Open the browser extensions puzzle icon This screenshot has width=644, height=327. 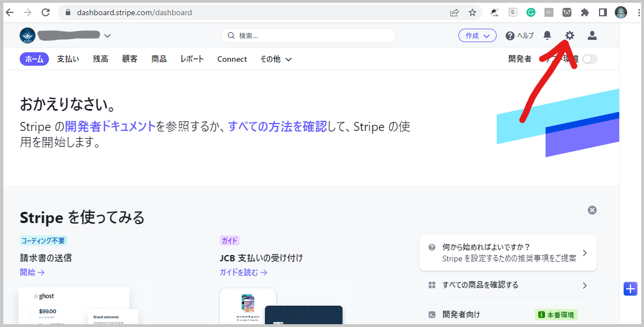(x=585, y=12)
